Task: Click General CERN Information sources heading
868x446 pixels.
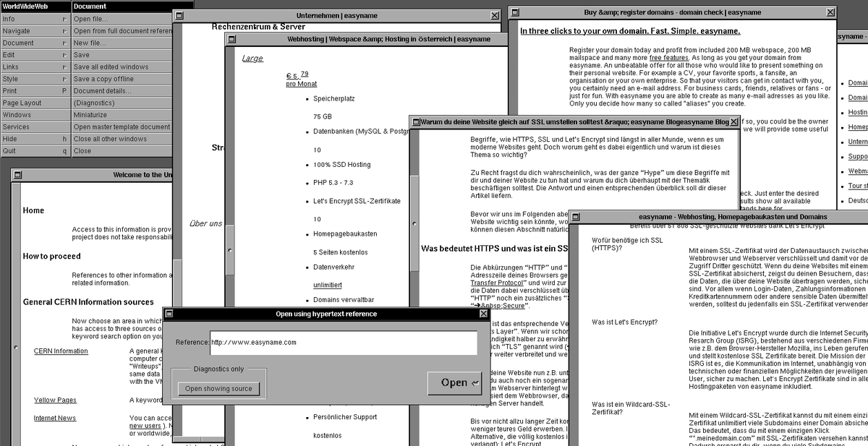Action: pos(88,302)
